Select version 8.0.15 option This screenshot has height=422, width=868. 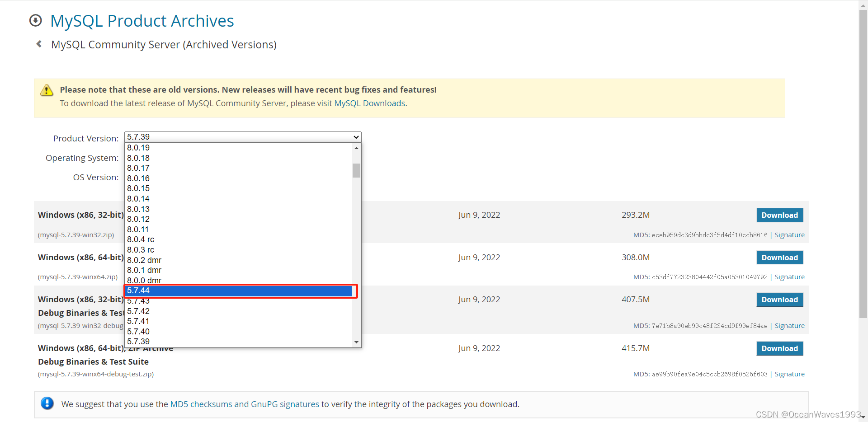[238, 188]
